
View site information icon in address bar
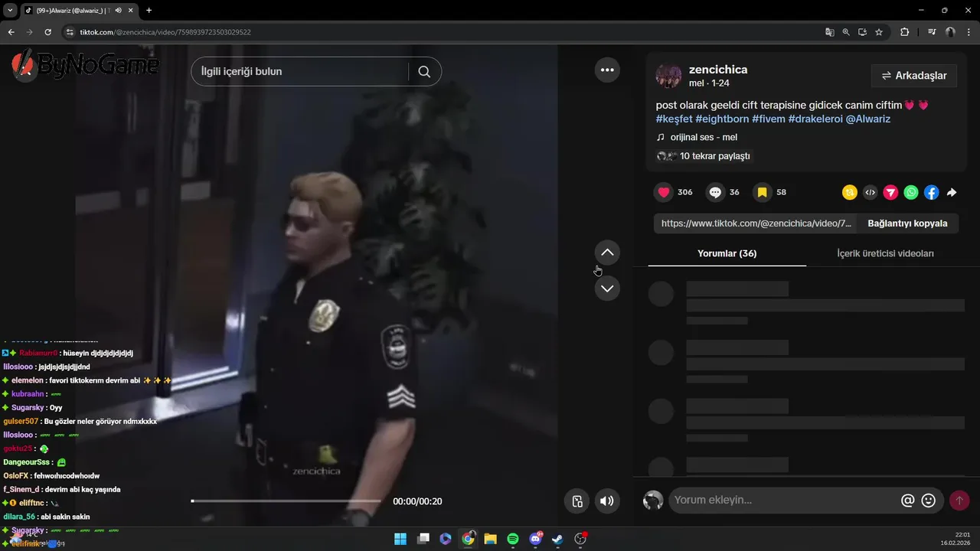[70, 32]
